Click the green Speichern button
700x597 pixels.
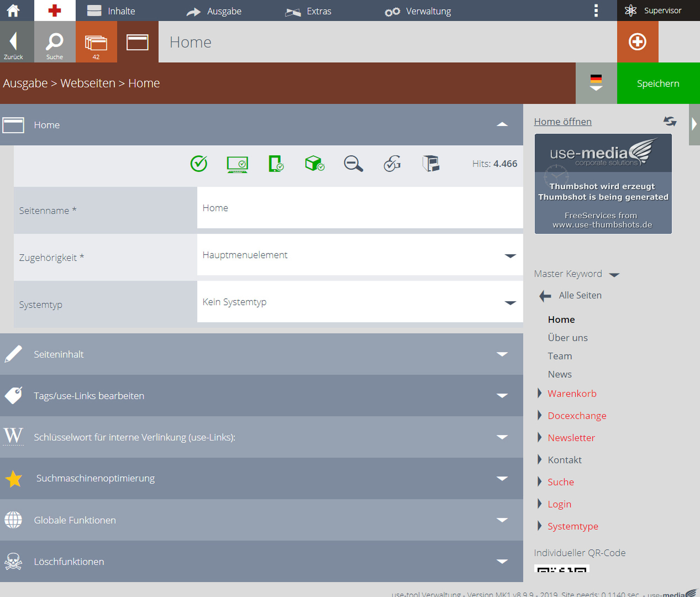658,83
